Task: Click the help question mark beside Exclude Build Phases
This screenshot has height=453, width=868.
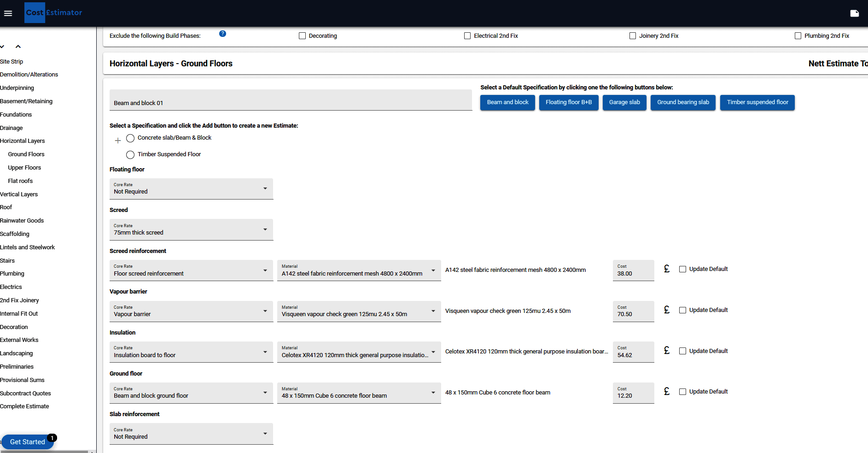Action: click(x=222, y=33)
